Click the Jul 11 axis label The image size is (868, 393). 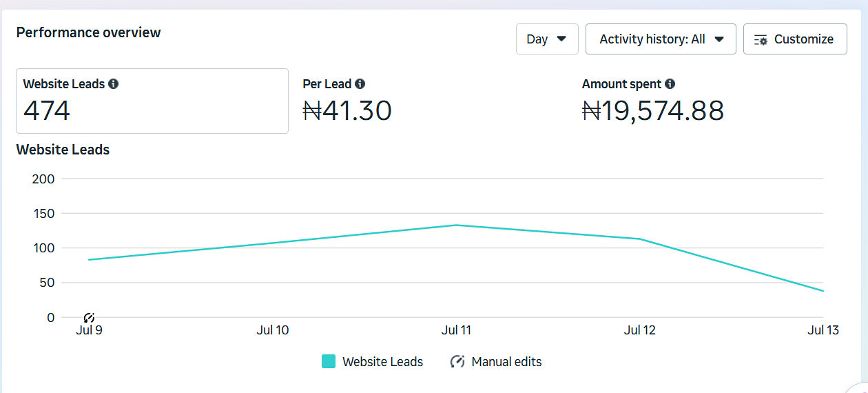coord(456,330)
